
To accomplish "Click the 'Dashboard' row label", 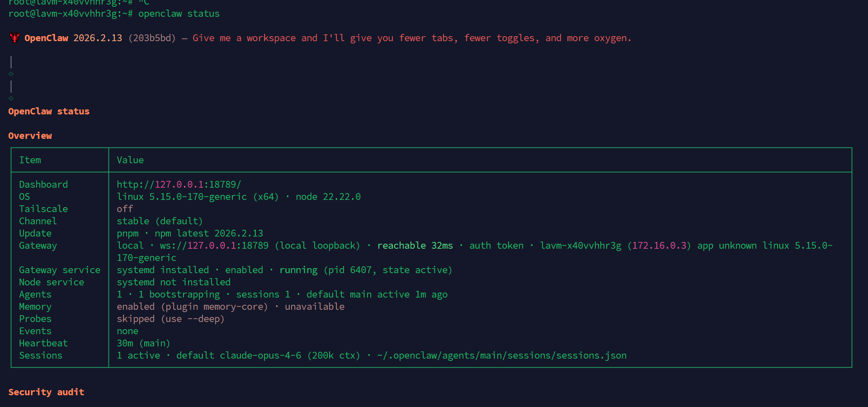I will (43, 185).
